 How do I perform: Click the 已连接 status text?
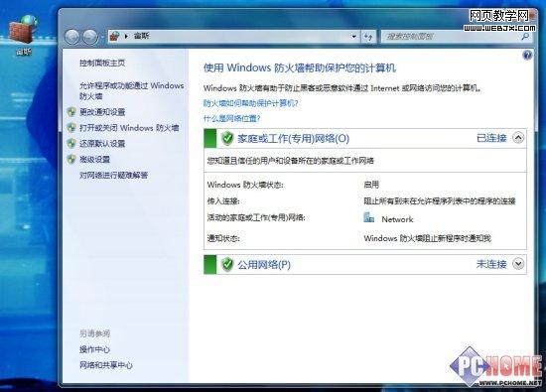tap(491, 138)
